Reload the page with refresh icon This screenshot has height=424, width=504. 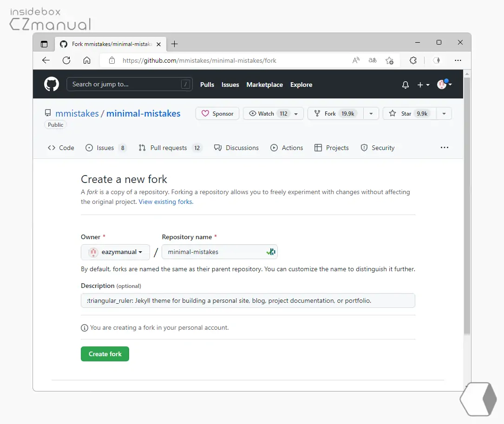coord(66,60)
